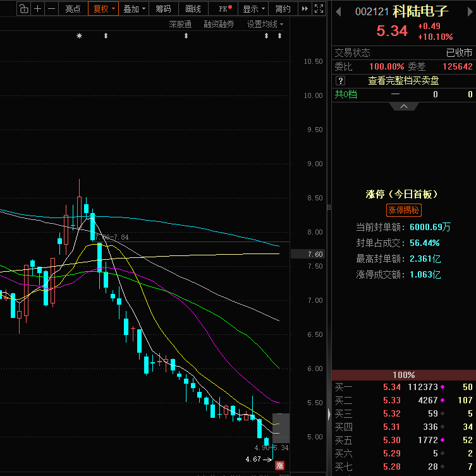The image size is (476, 476).
Task: Click the 共0档 label
Action: tap(346, 94)
